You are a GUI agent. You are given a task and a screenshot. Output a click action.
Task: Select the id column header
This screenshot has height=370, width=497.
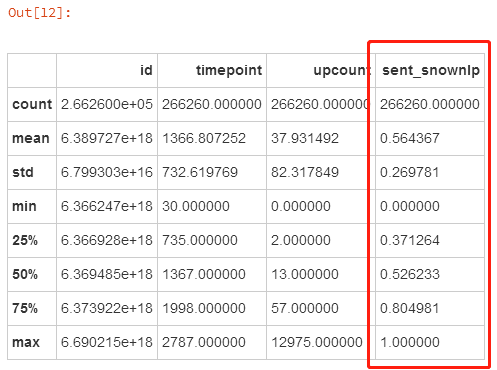[x=146, y=70]
